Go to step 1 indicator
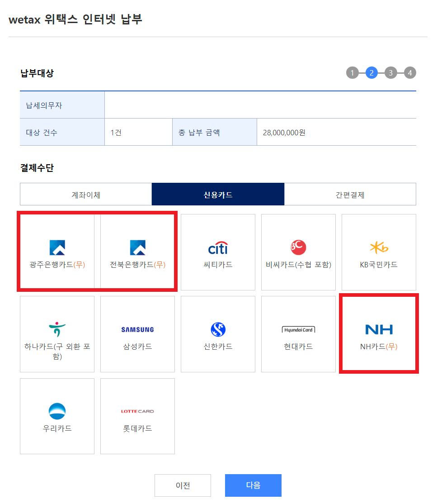437x504 pixels. pos(352,73)
